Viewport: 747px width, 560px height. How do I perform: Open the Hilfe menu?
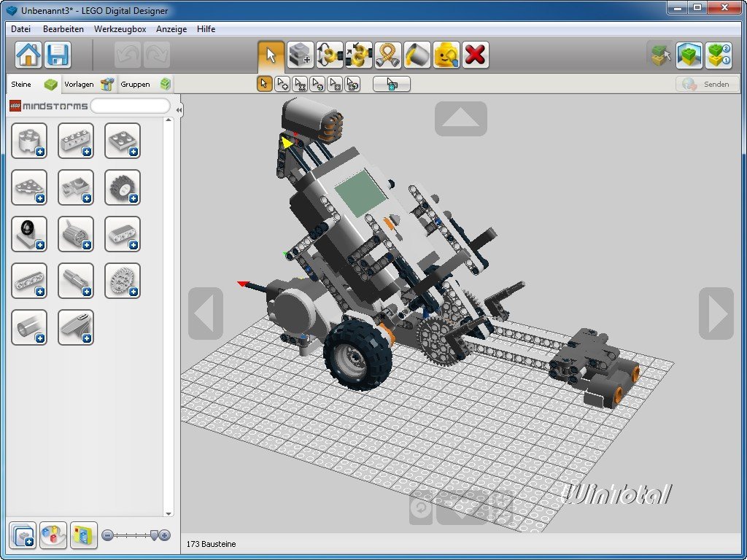point(206,29)
